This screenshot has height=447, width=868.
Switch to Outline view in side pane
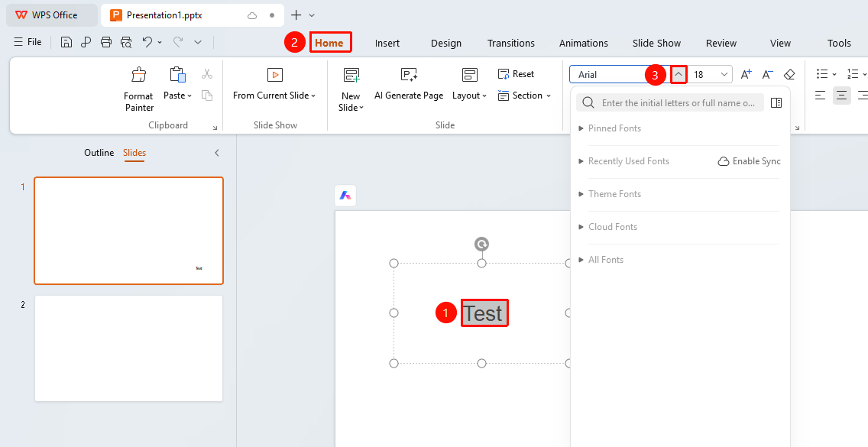[x=99, y=153]
